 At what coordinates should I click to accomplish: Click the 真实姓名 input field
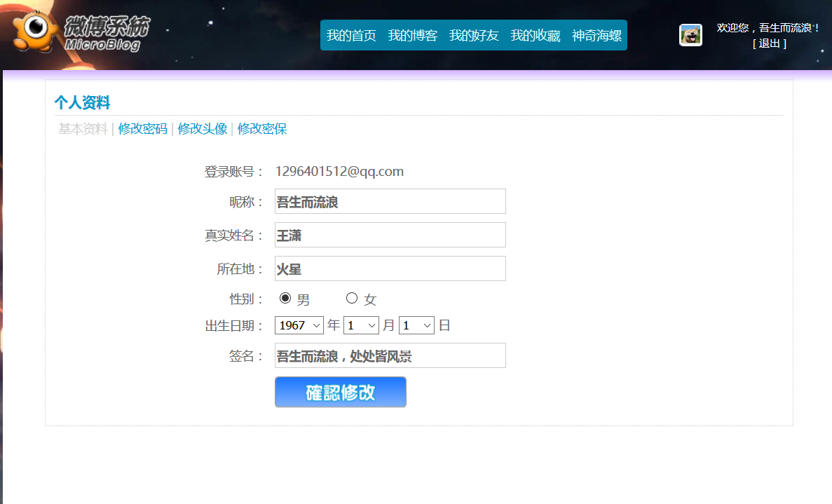coord(390,235)
